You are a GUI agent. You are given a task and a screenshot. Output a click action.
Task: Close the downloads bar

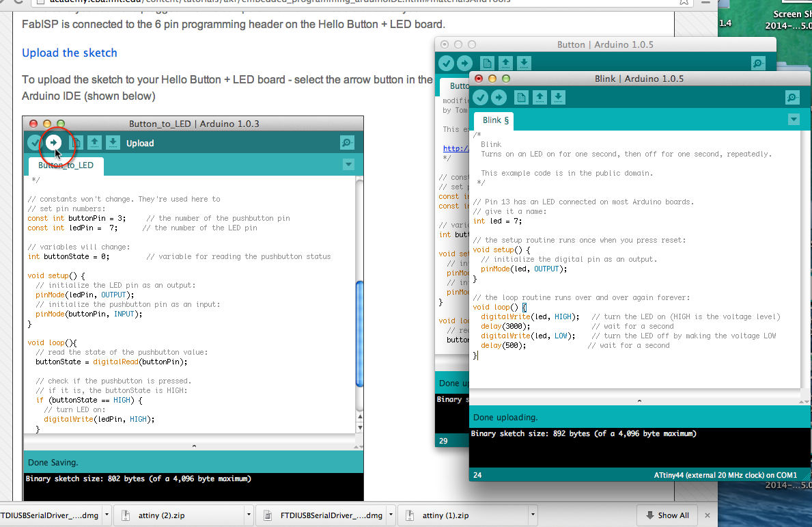tap(708, 515)
